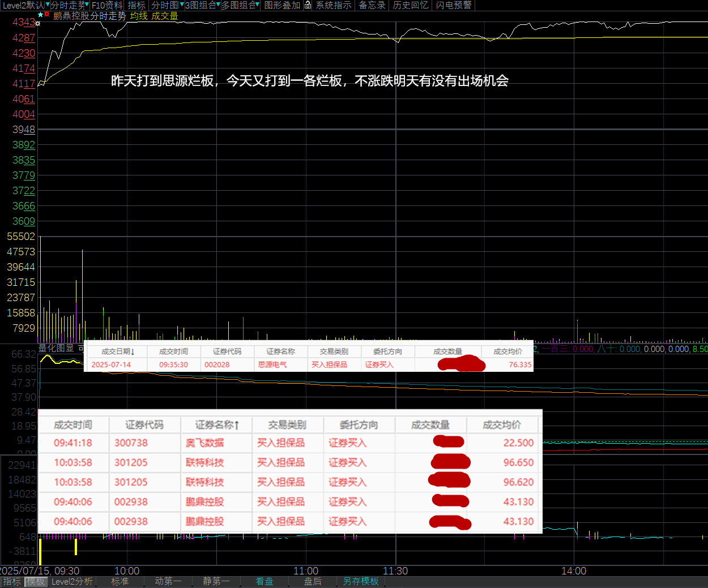The height and width of the screenshot is (588, 708).
Task: Sort by the 成交日期 column header
Action: pos(118,351)
